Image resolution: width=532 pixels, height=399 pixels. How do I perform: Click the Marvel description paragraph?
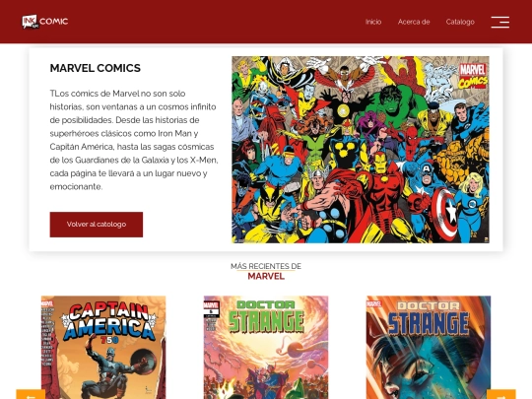[134, 140]
